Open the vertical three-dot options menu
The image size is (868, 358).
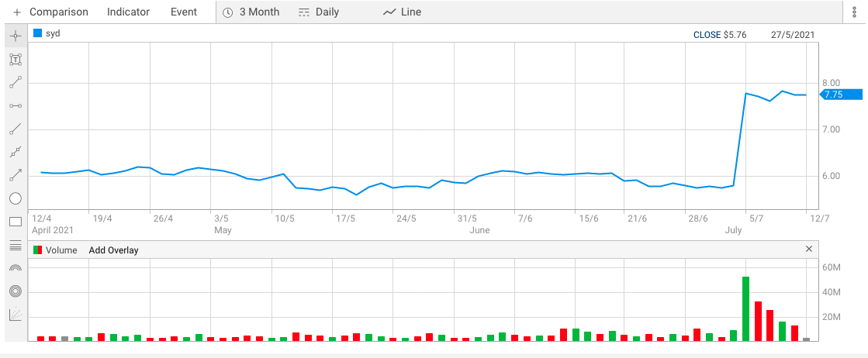pos(853,12)
